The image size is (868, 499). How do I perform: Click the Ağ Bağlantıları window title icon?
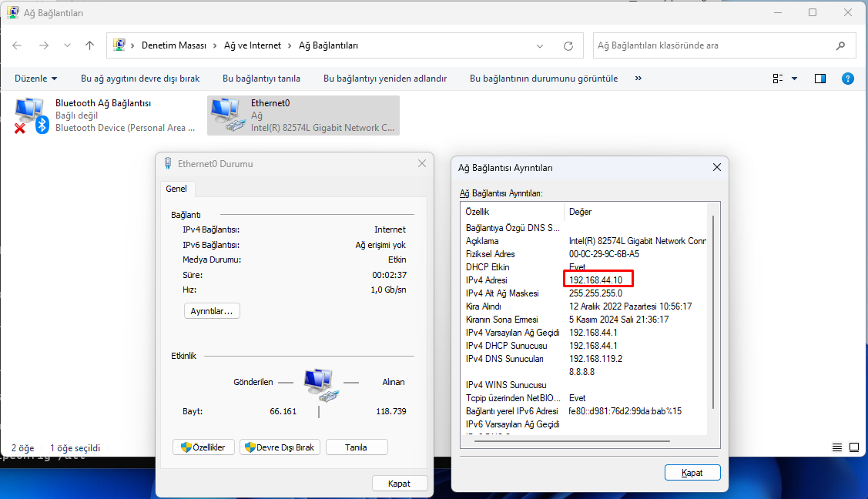(x=13, y=12)
